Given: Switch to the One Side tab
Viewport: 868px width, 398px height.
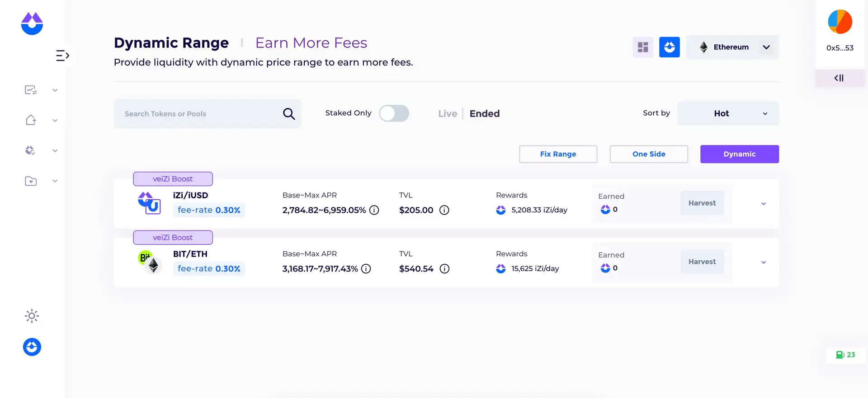Looking at the screenshot, I should (x=649, y=154).
